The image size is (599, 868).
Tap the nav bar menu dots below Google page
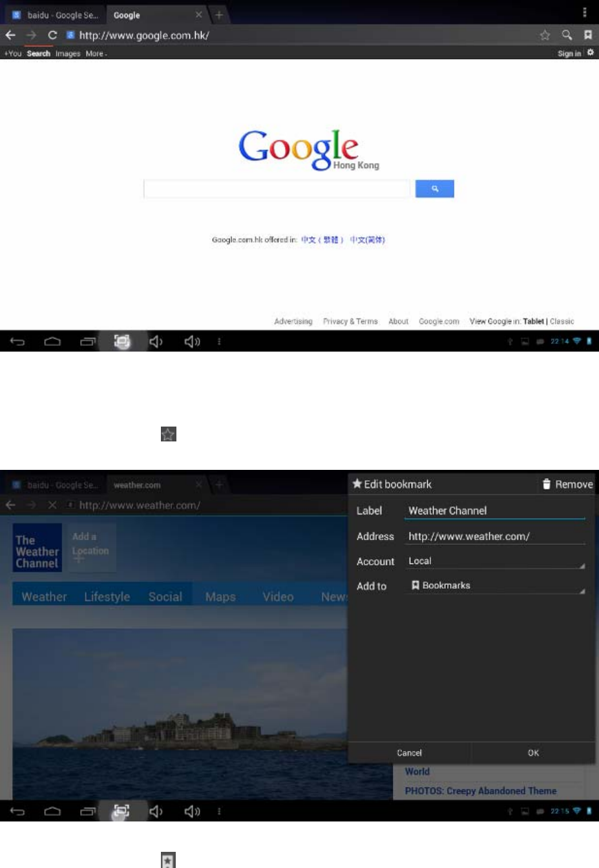click(219, 341)
